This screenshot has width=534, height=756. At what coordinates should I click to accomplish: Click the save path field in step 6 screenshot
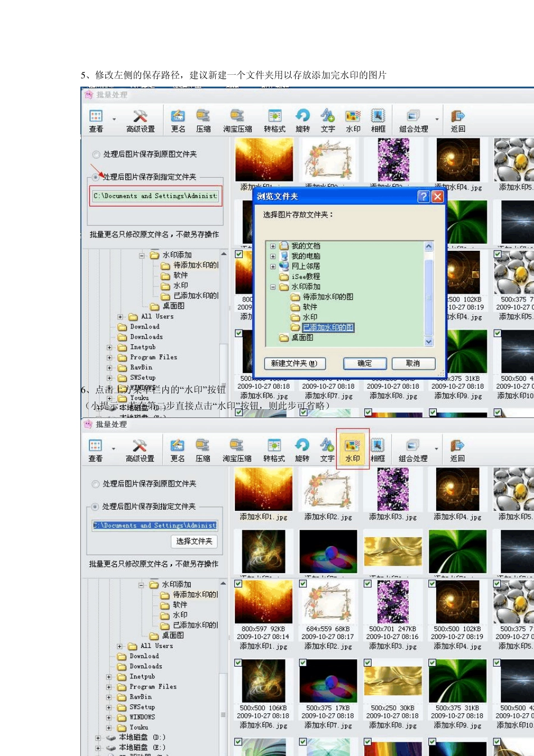click(x=155, y=525)
